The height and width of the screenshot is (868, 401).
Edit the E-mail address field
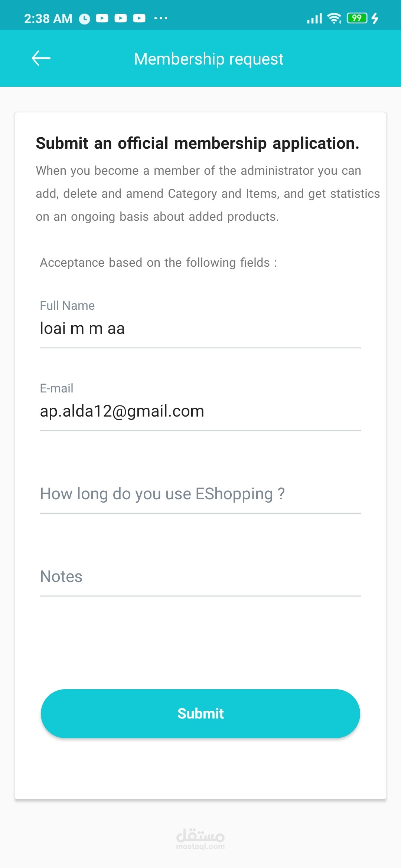[200, 411]
